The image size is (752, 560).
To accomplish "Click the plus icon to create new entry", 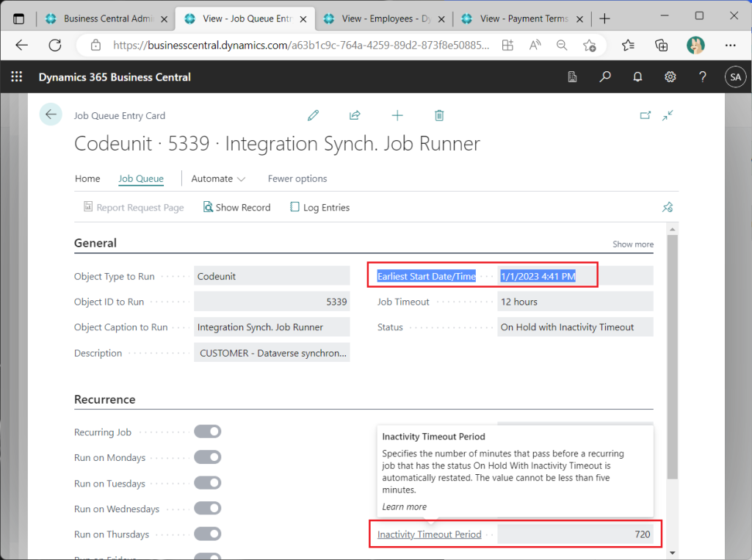I will 397,115.
